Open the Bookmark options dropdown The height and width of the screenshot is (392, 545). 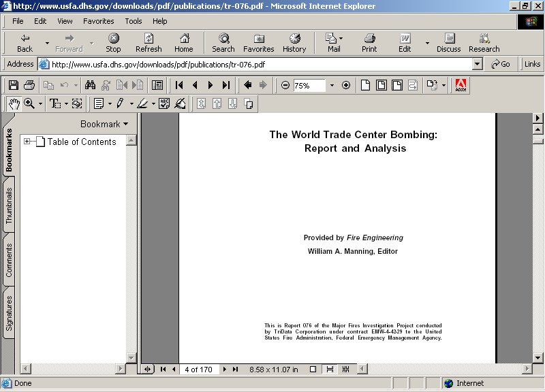(104, 124)
